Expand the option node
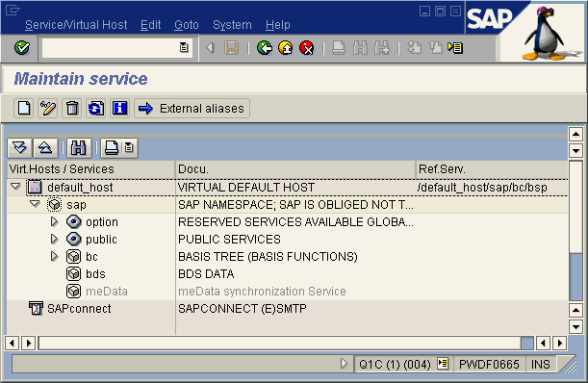Screen dimensions: 588x383 [x=55, y=221]
